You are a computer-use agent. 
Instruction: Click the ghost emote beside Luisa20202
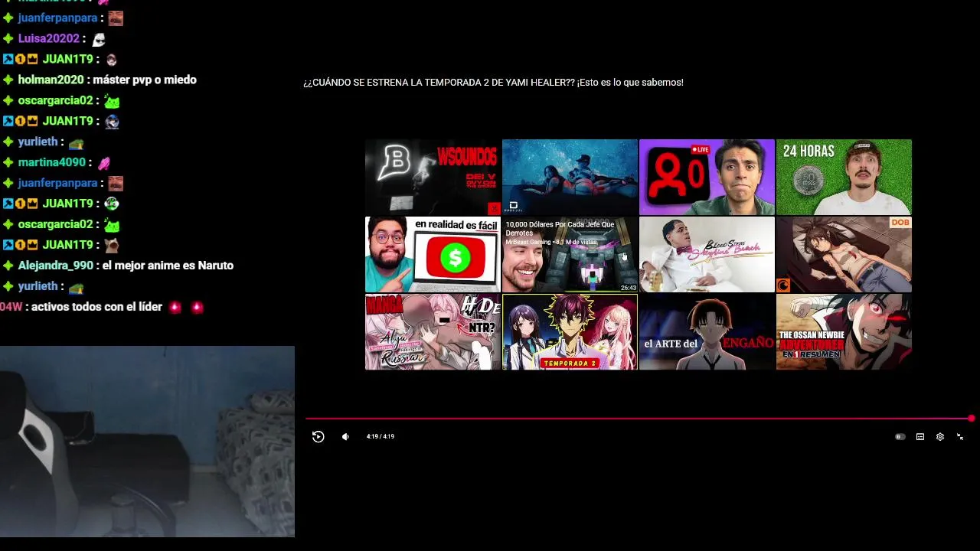tap(98, 39)
